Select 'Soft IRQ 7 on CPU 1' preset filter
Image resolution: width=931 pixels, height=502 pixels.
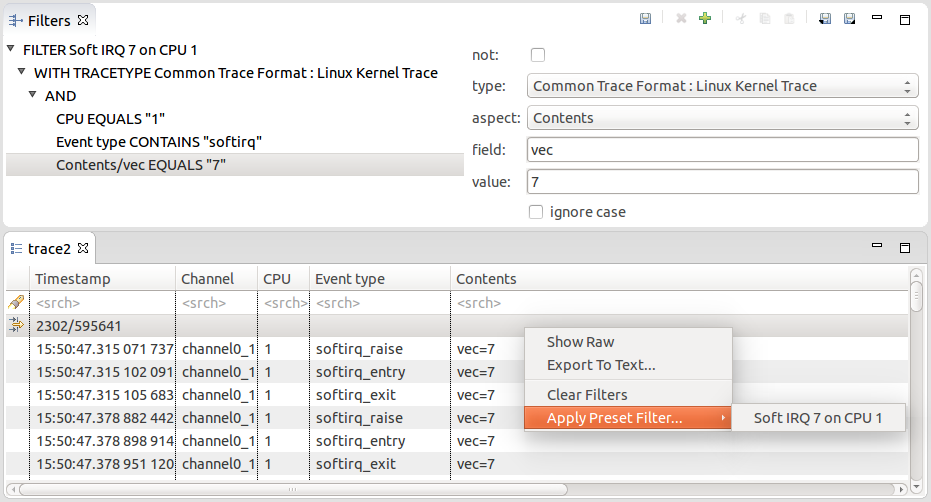(818, 418)
